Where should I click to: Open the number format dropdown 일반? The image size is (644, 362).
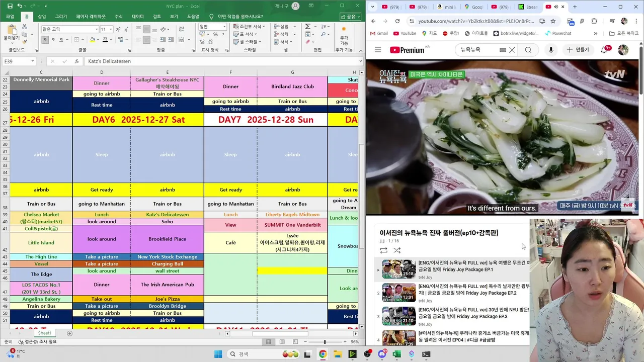[224, 26]
